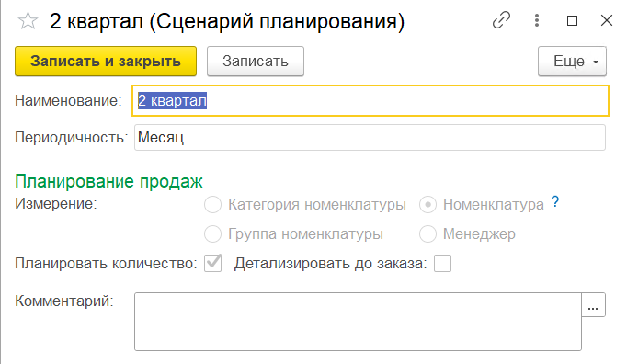Click the Записать и закрыть button
Viewport: 627px width, 364px height.
pos(106,62)
